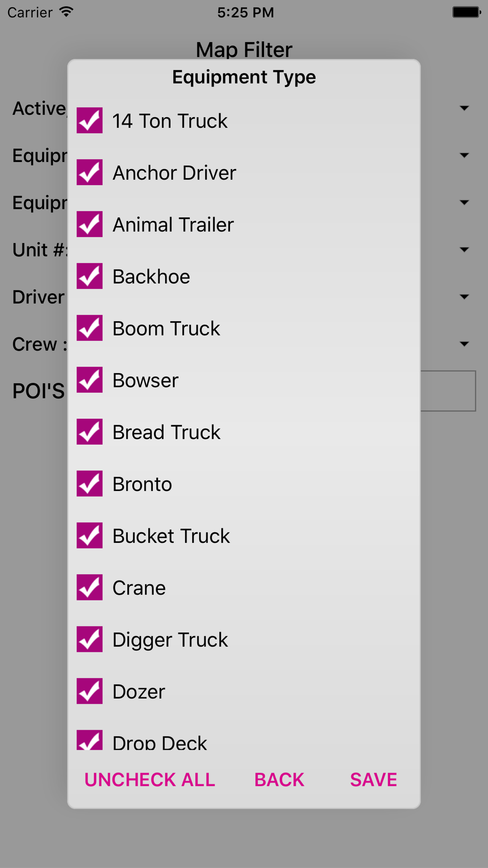Expand the Crew dropdown arrow
The width and height of the screenshot is (488, 868).
(x=465, y=344)
